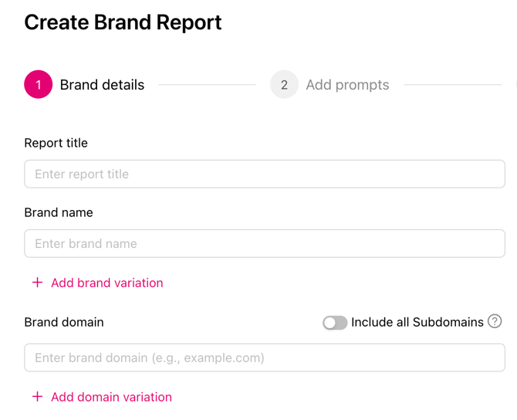
Task: Toggle Include all Subdomains switch
Action: (334, 323)
